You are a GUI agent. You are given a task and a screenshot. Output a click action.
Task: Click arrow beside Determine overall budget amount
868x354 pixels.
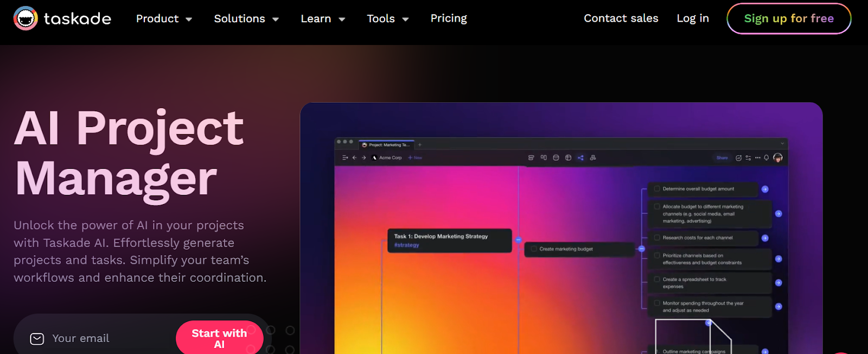point(765,189)
